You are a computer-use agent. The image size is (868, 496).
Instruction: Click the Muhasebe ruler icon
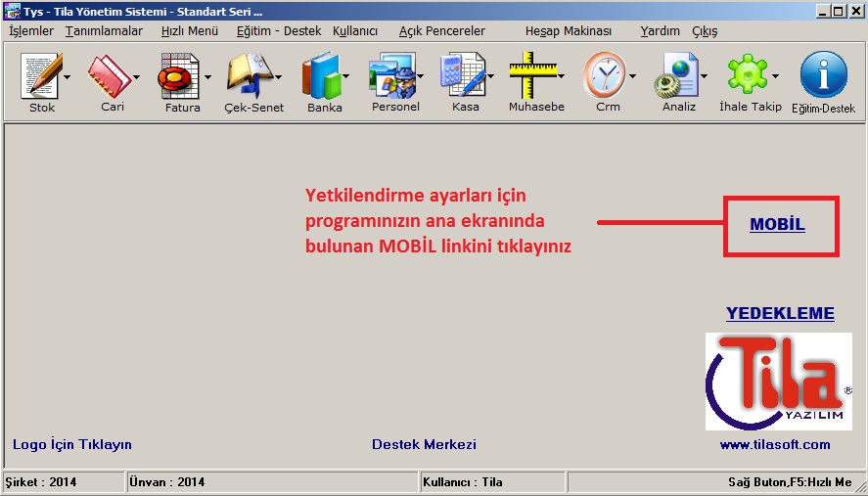click(x=532, y=76)
